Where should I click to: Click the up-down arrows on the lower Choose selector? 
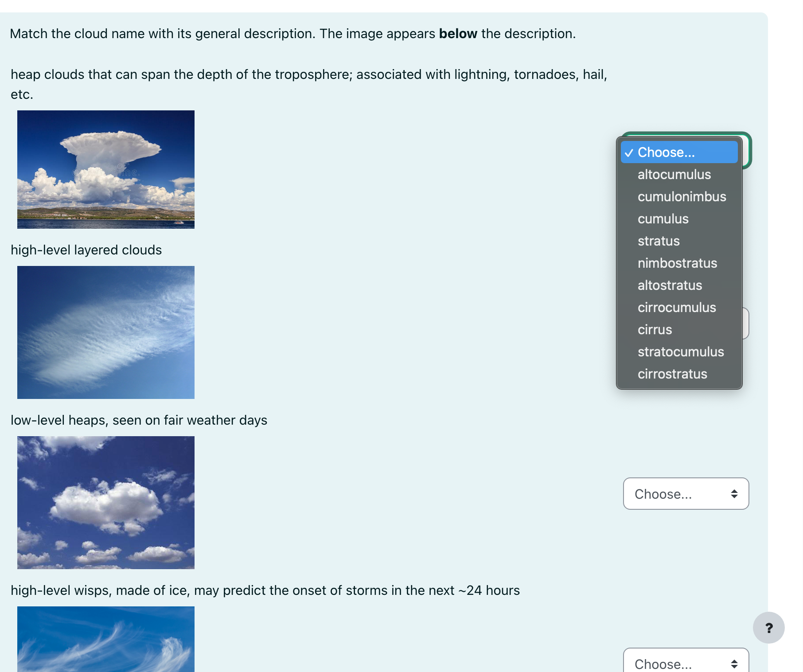(x=734, y=494)
